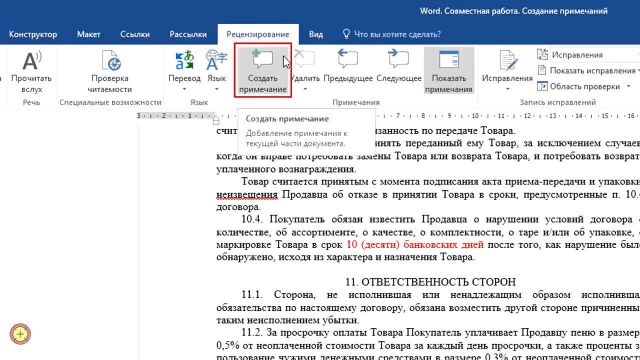Expand the Область проверки dropdown arrow

629,86
